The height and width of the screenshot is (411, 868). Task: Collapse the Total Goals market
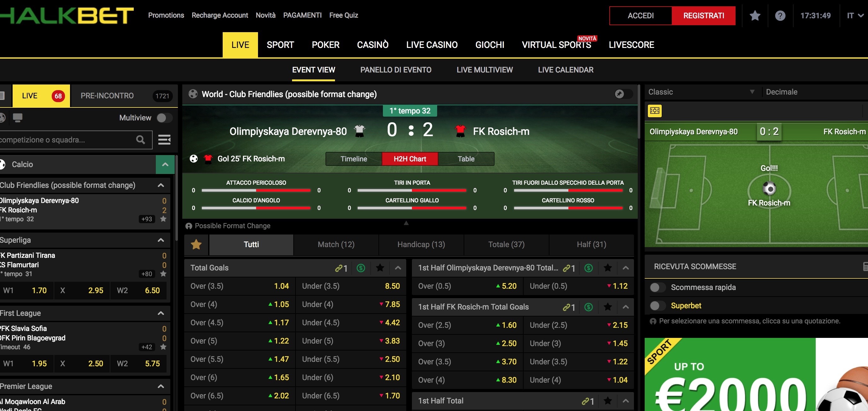point(398,268)
